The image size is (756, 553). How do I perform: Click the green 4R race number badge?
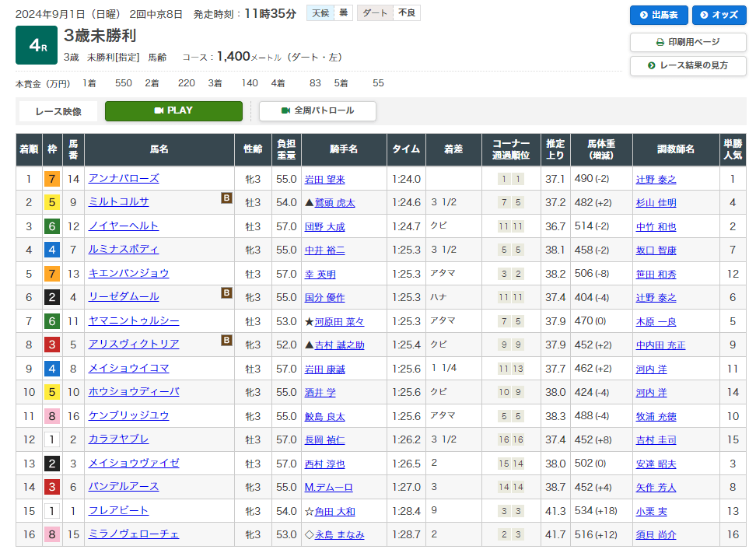click(37, 46)
